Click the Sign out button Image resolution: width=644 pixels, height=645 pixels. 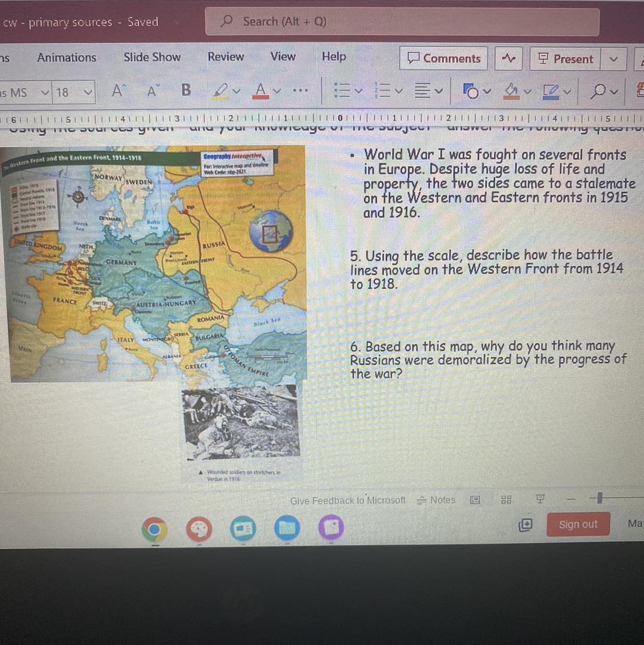(577, 524)
